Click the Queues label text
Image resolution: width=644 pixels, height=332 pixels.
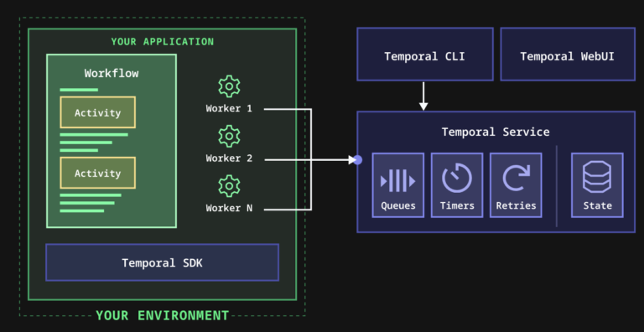click(x=398, y=205)
